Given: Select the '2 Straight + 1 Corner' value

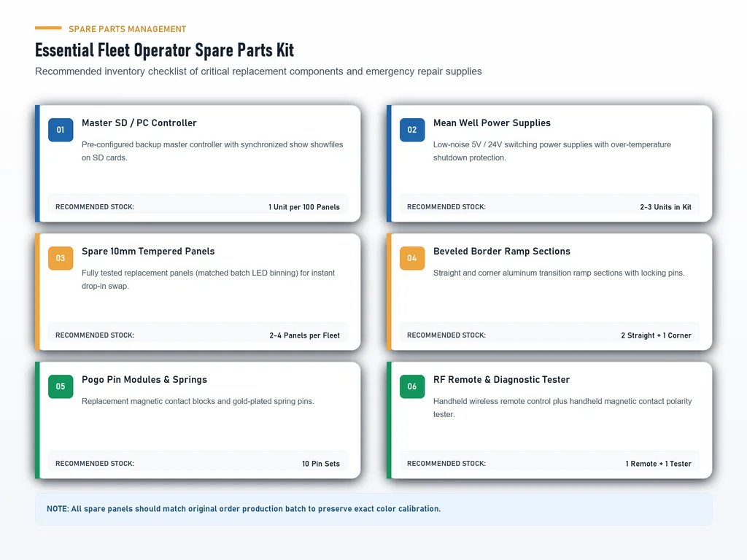Looking at the screenshot, I should (656, 335).
